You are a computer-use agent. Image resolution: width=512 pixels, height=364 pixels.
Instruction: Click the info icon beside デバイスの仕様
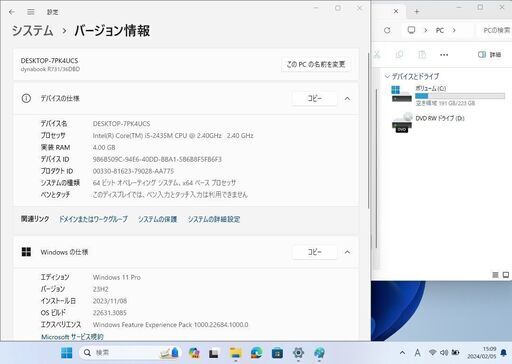pyautogui.click(x=26, y=98)
